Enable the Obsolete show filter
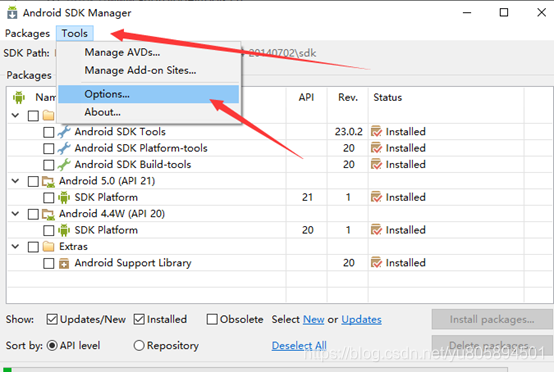 (212, 319)
